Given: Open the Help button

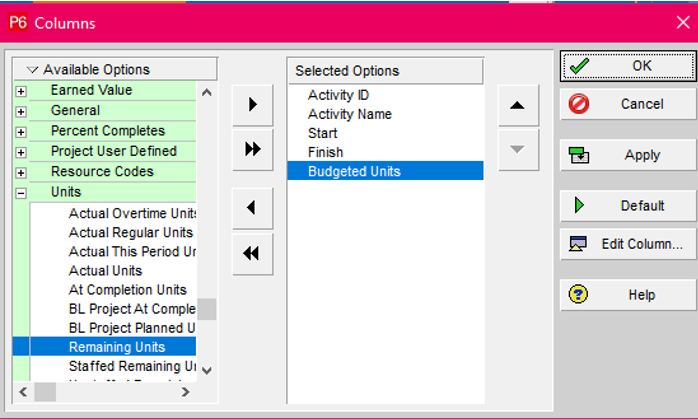Looking at the screenshot, I should tap(628, 295).
